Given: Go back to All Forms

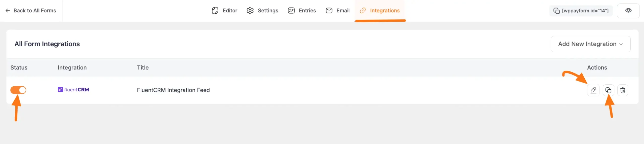Looking at the screenshot, I should pos(34,11).
